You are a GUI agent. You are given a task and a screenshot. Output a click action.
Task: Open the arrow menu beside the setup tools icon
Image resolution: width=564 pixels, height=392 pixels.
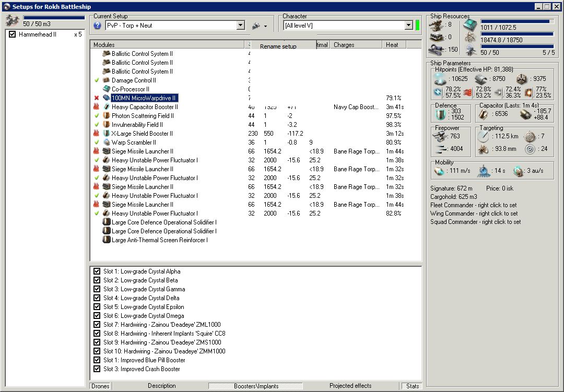click(265, 26)
